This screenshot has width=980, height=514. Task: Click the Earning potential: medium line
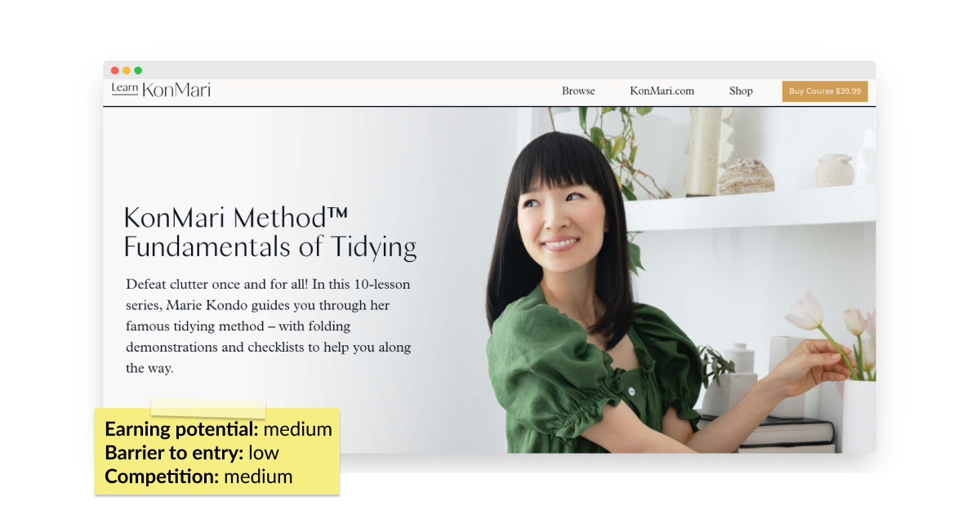coord(219,429)
